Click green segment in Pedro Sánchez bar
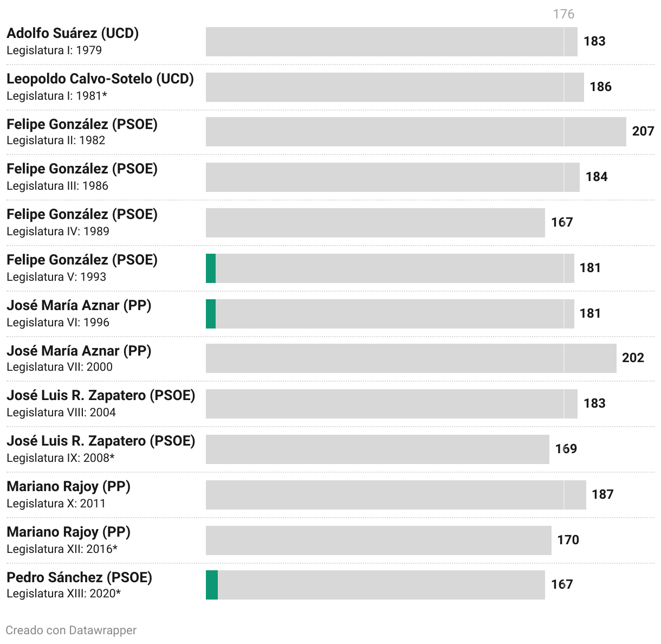The image size is (661, 644). pos(212,585)
